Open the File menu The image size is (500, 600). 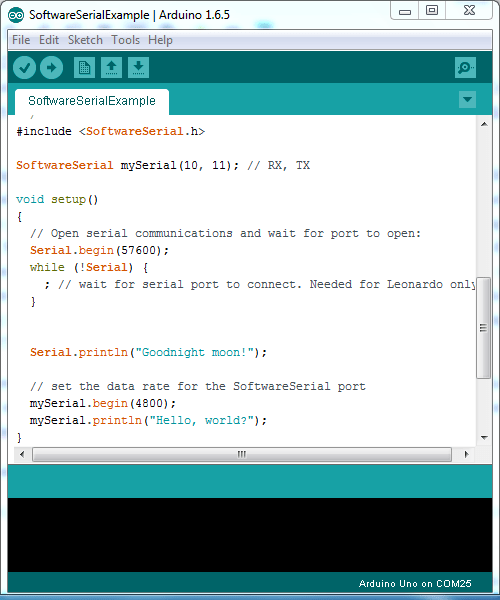click(21, 40)
